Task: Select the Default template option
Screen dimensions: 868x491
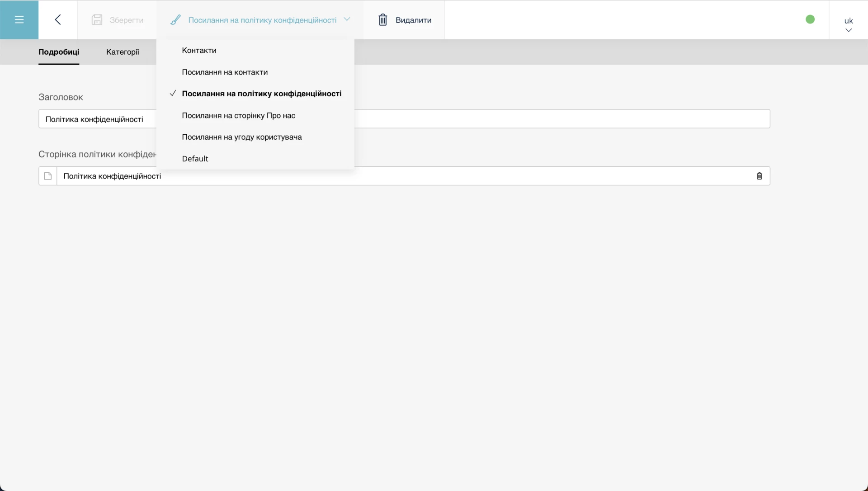Action: click(x=195, y=159)
